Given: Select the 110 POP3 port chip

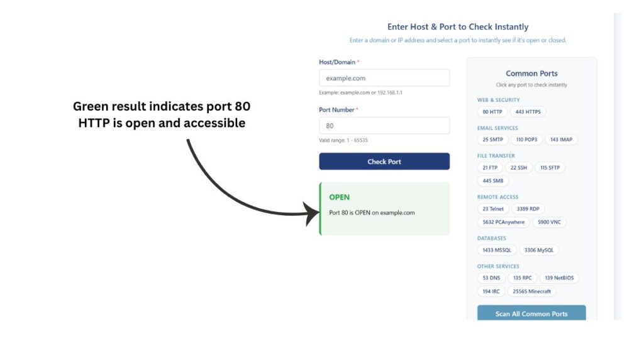Looking at the screenshot, I should (526, 140).
